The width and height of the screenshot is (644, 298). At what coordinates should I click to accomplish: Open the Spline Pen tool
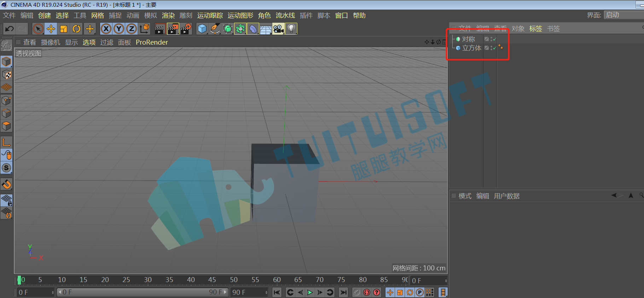click(x=215, y=29)
